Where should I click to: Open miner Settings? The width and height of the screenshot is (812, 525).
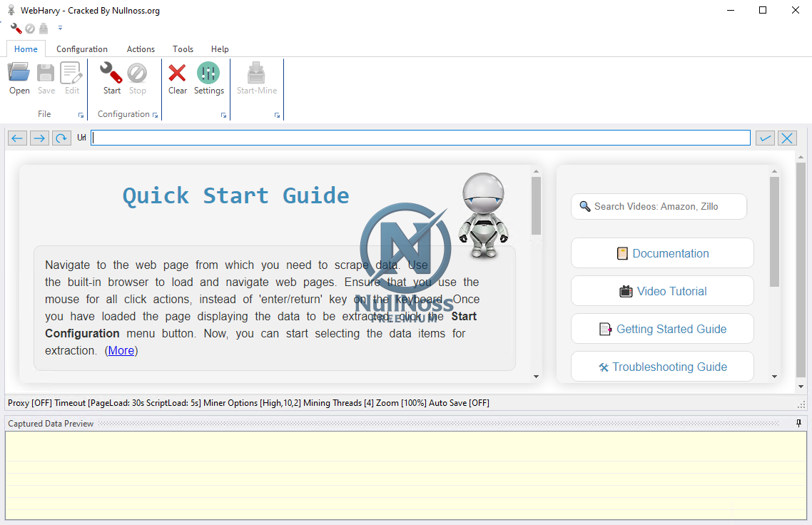tap(208, 78)
